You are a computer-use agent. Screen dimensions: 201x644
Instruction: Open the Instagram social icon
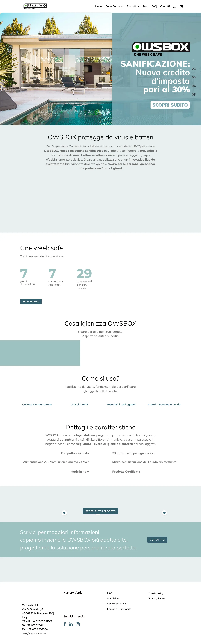[78, 624]
